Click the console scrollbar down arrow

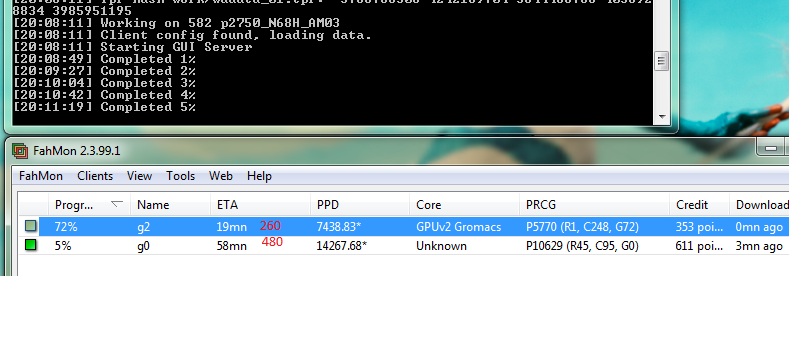[x=662, y=117]
